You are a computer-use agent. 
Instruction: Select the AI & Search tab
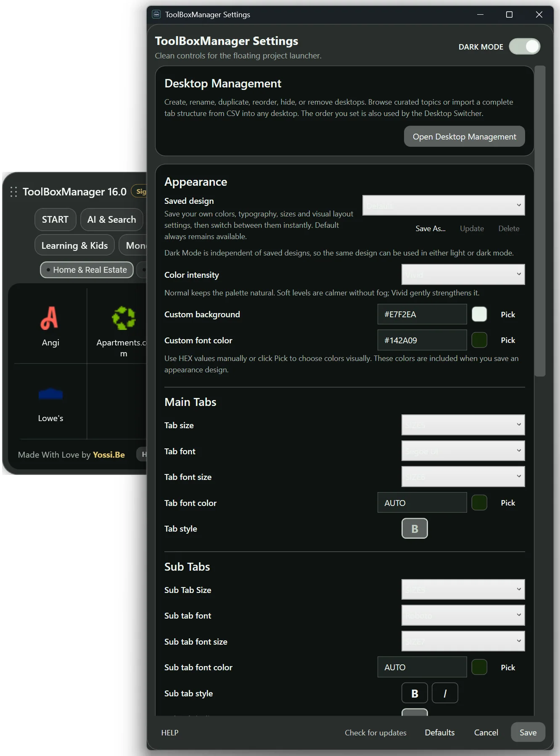(111, 219)
